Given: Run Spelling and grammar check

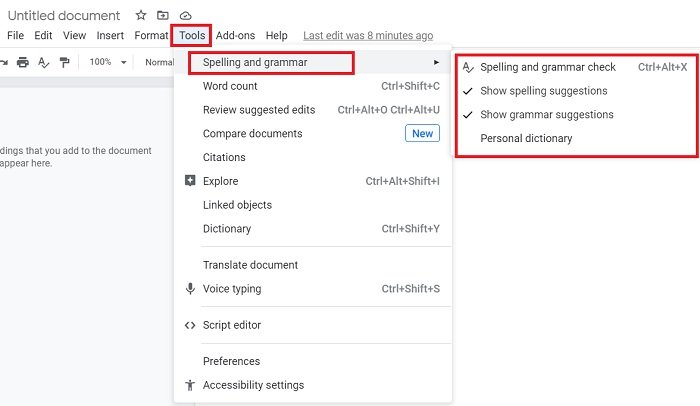Looking at the screenshot, I should [x=576, y=67].
